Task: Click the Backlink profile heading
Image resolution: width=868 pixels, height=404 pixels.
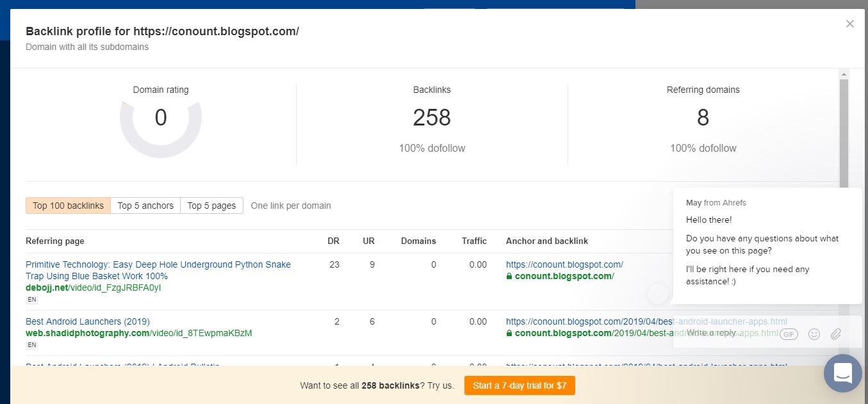Action: 162,31
